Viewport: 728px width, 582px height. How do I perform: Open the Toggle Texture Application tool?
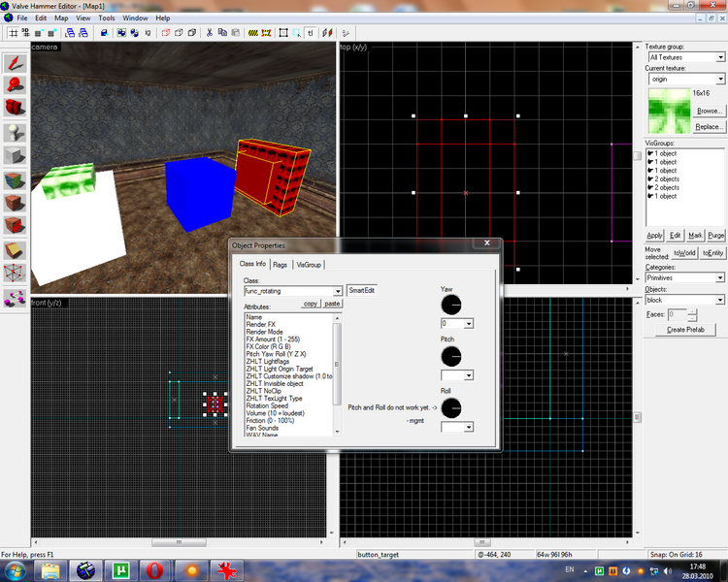tap(15, 181)
